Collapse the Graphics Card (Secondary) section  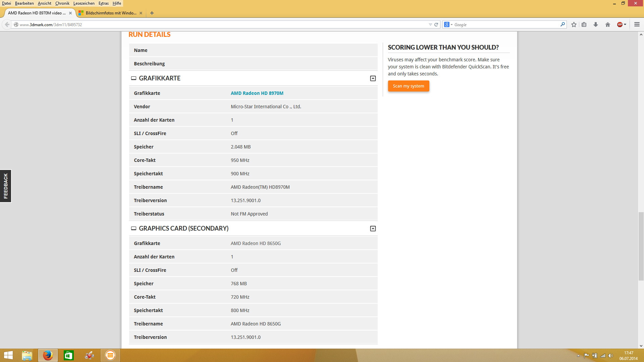coord(373,229)
